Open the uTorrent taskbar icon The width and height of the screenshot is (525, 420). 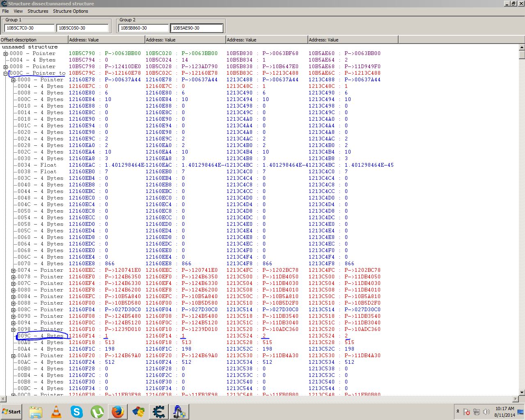[97, 411]
